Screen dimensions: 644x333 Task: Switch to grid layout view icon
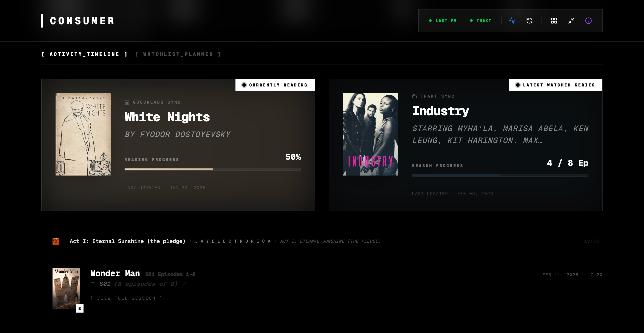click(554, 21)
